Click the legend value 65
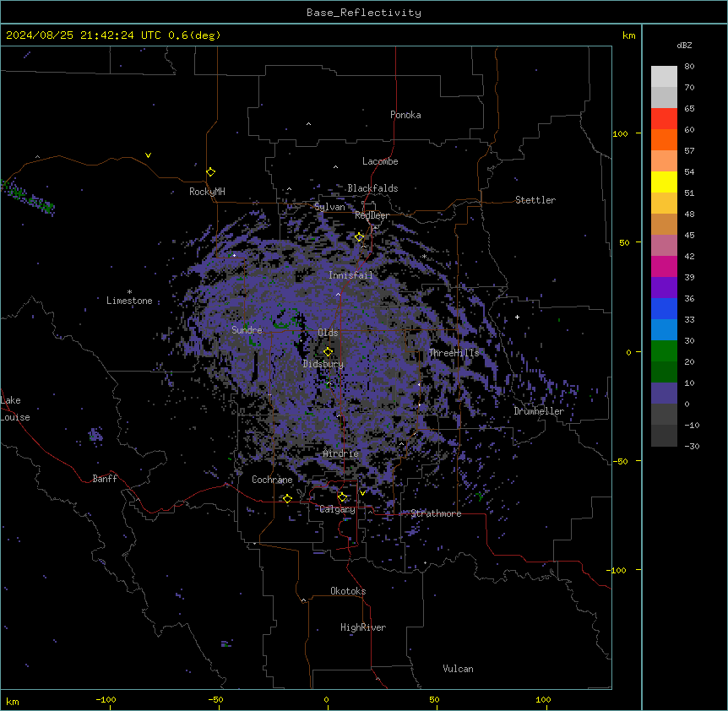Screen dimensions: 728x711 pos(689,109)
